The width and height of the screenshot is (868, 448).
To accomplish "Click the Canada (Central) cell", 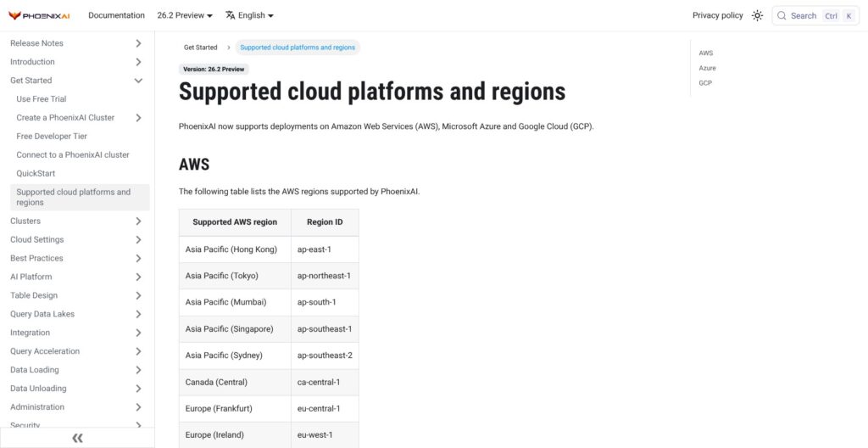I will pos(235,382).
